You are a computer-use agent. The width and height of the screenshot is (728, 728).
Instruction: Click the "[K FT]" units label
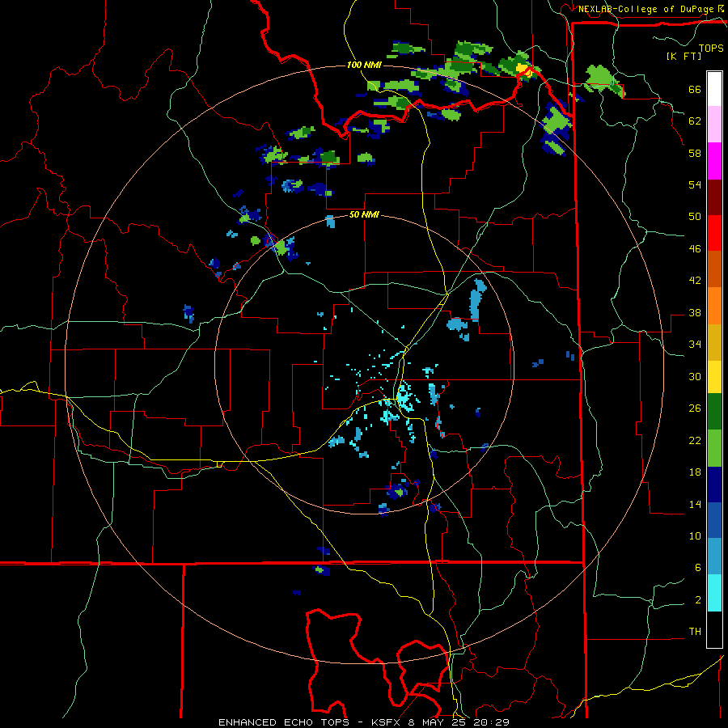684,56
